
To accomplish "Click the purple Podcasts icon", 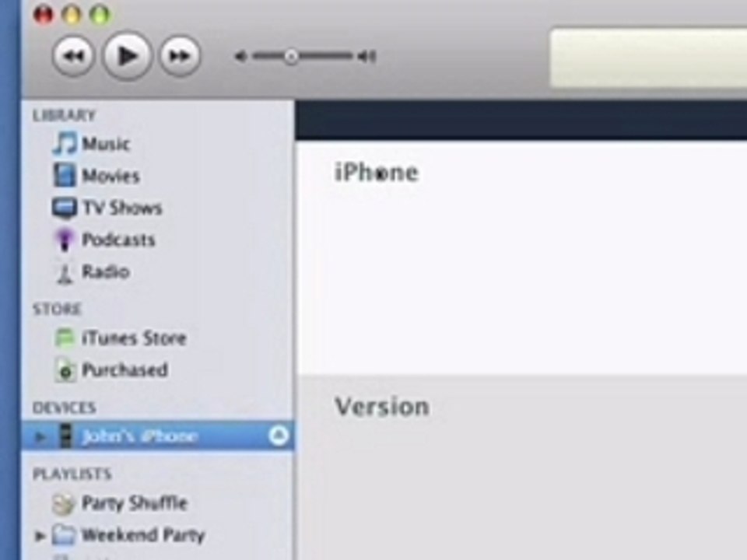I will (x=65, y=240).
